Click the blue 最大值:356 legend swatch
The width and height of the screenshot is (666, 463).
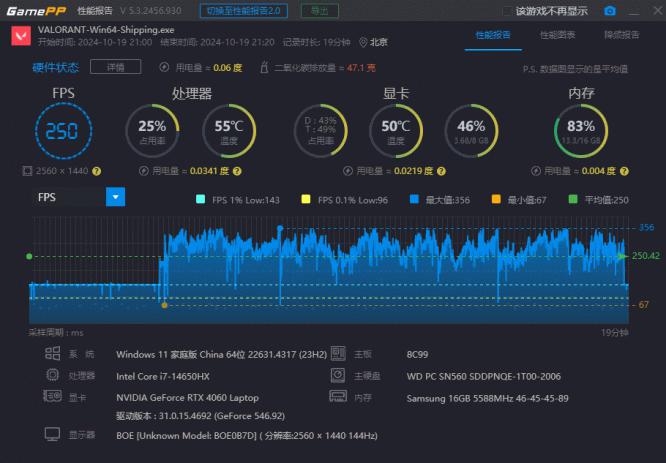tap(413, 199)
